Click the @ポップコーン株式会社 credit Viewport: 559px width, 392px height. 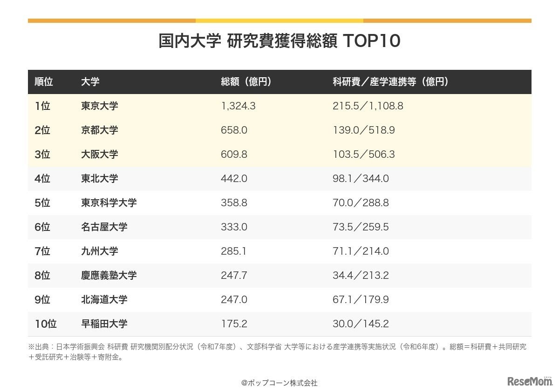coord(279,383)
